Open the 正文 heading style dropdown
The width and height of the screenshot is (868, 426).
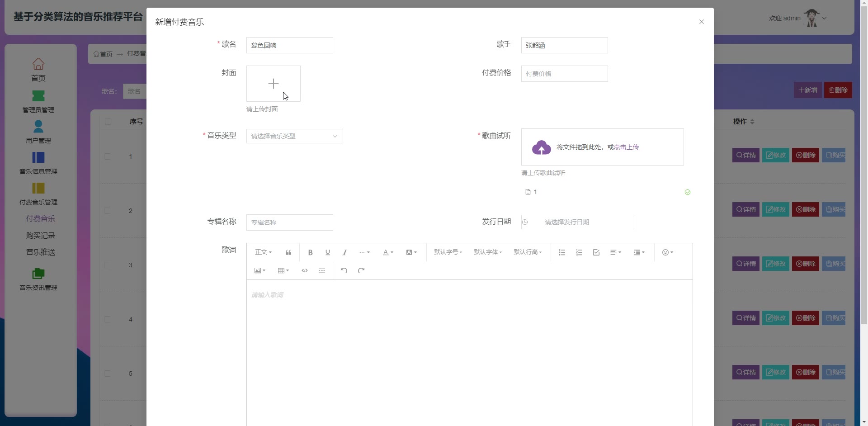263,252
